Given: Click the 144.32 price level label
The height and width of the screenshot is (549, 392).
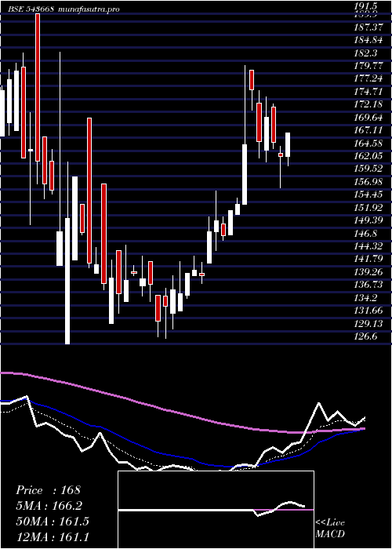Looking at the screenshot, I should pos(370,246).
